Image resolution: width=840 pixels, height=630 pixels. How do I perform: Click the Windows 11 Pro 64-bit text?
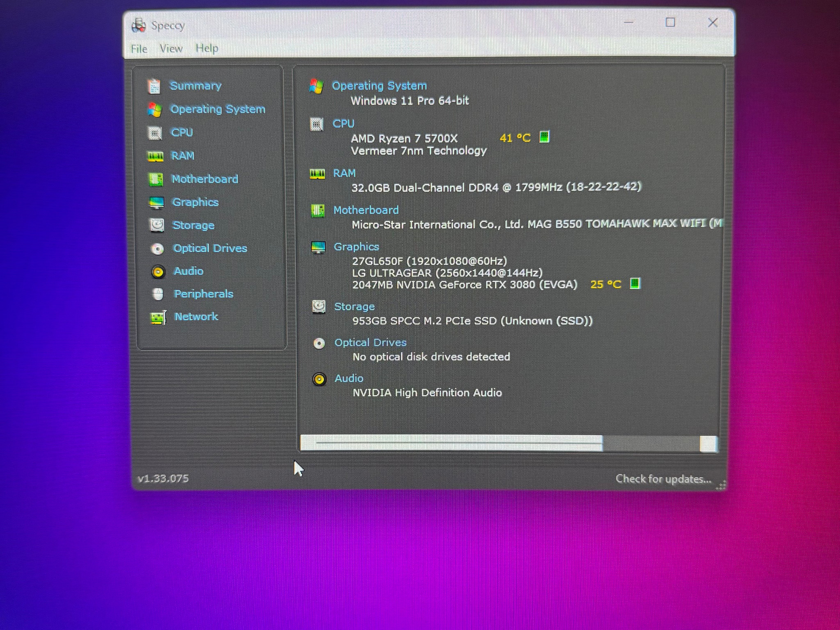[x=410, y=101]
